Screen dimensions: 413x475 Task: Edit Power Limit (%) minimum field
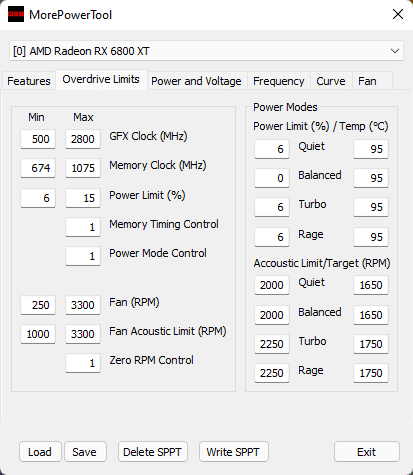38,198
